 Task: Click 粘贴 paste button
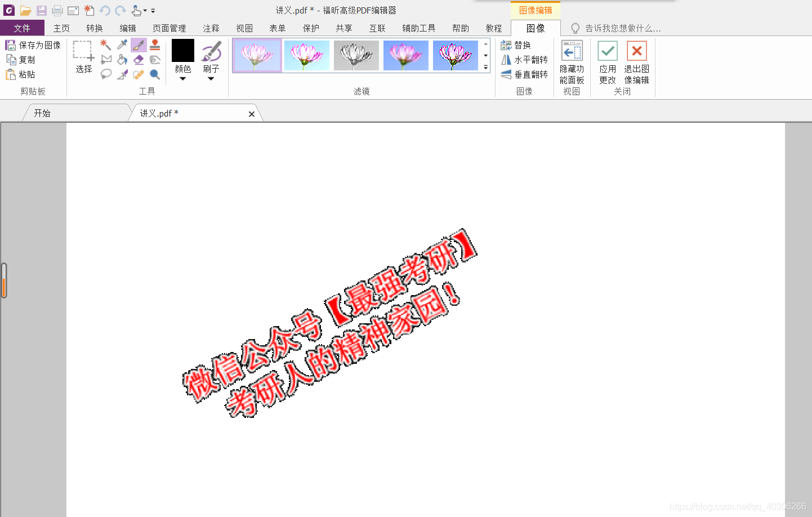click(x=20, y=74)
